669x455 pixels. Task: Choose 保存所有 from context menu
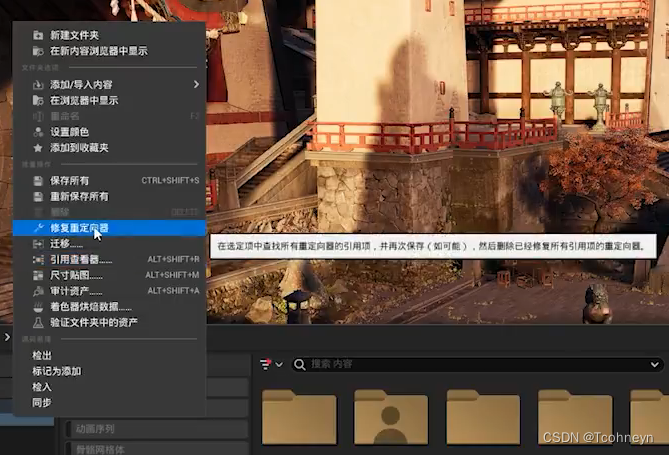109,181
